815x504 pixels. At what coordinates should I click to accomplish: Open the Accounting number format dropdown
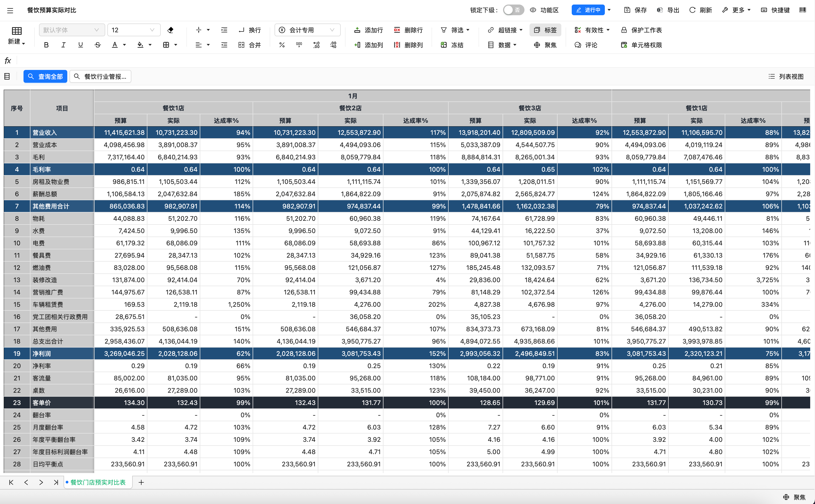point(307,30)
